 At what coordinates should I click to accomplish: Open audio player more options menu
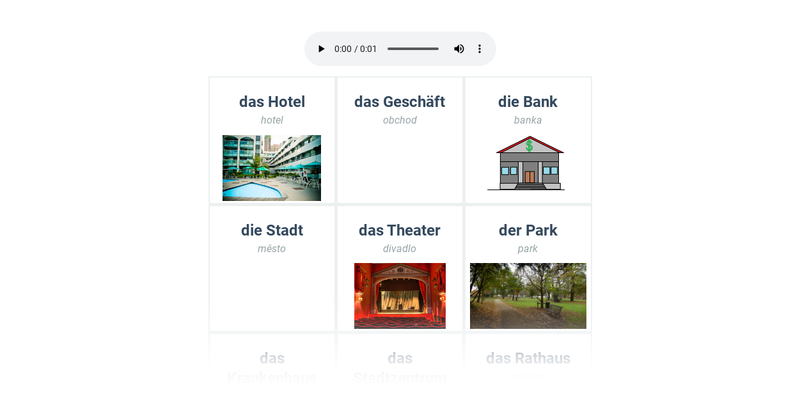[x=479, y=49]
